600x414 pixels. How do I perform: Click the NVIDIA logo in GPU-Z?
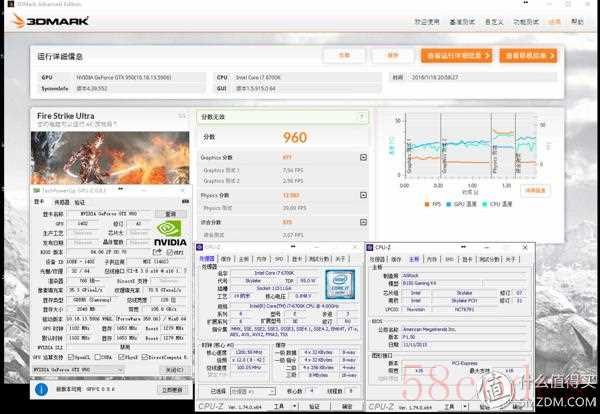[170, 233]
